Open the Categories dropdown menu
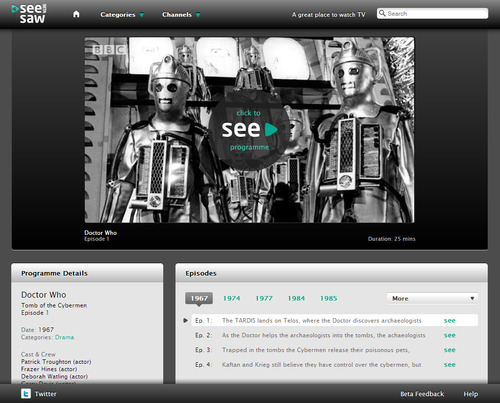Viewport: 500px width, 403px height. coord(122,15)
